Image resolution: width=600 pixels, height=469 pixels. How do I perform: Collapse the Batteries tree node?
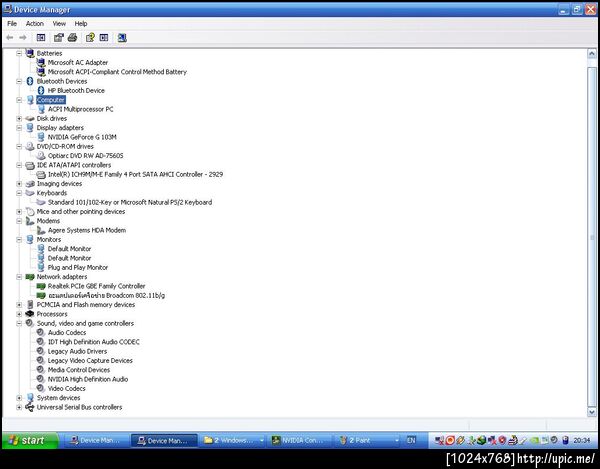(x=19, y=53)
